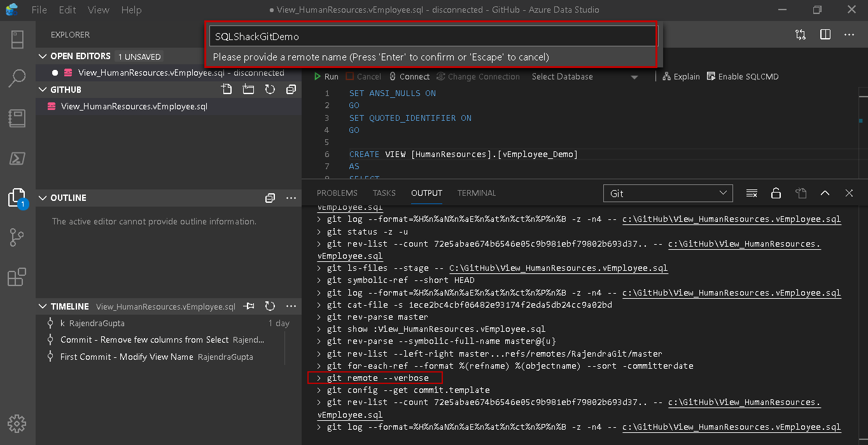The image size is (868, 445).
Task: Click New File icon in GITHUB section
Action: 227,90
